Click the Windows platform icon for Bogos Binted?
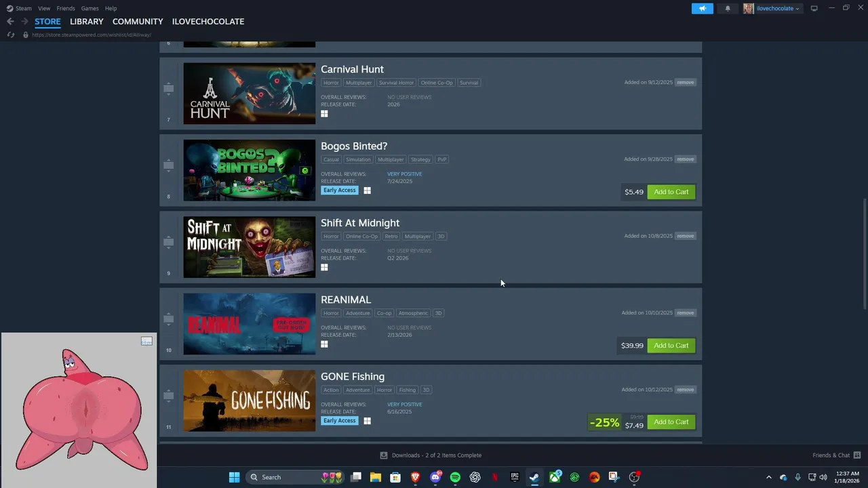This screenshot has height=488, width=868. 367,190
